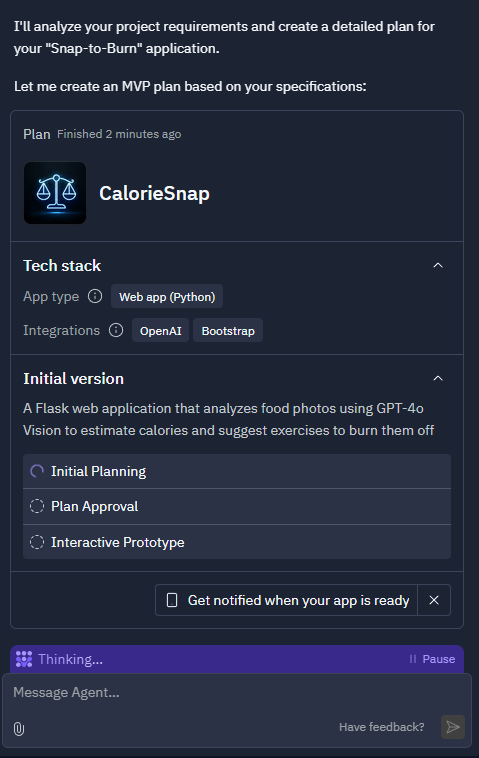
Task: Dismiss the get notified prompt with X
Action: [x=434, y=600]
